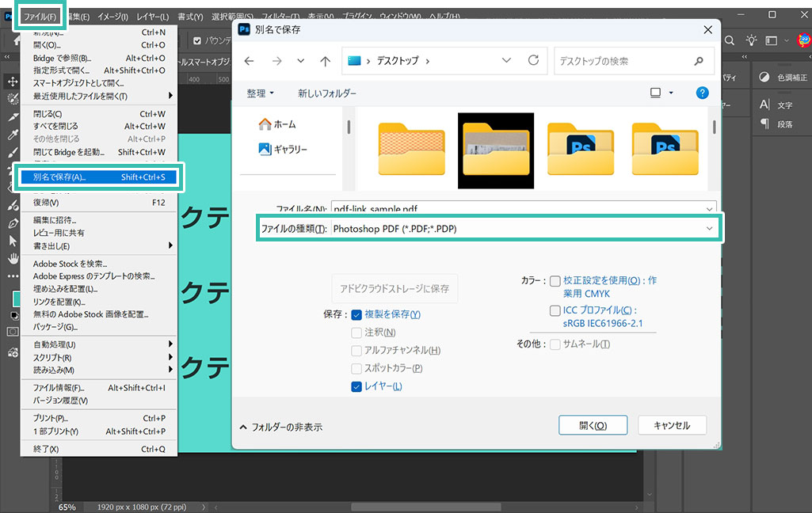Select the Brush tool

(x=13, y=152)
